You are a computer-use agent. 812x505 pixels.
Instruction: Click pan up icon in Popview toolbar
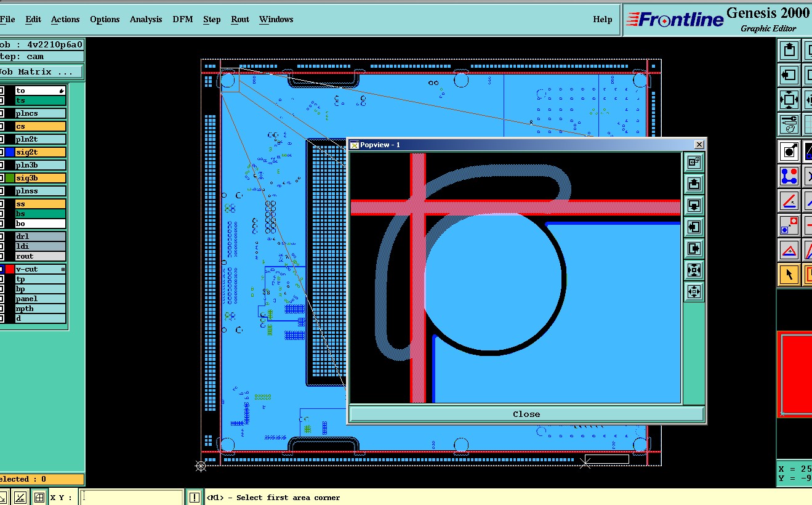pyautogui.click(x=694, y=184)
